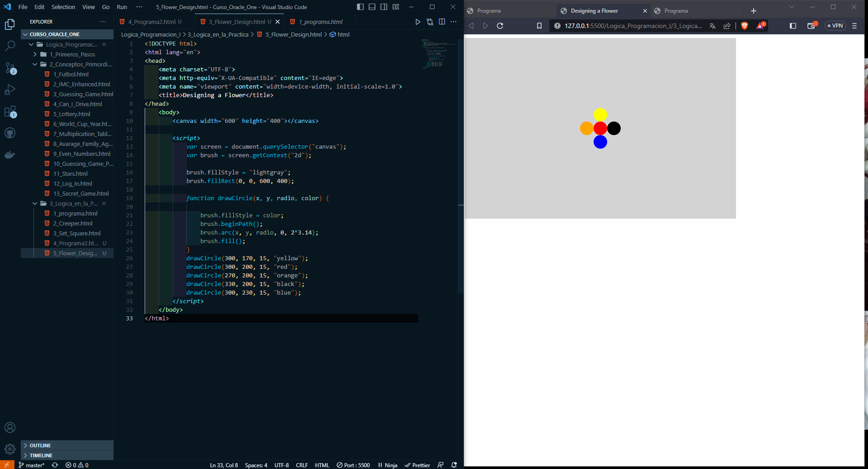
Task: Open the Selection menu
Action: click(63, 7)
